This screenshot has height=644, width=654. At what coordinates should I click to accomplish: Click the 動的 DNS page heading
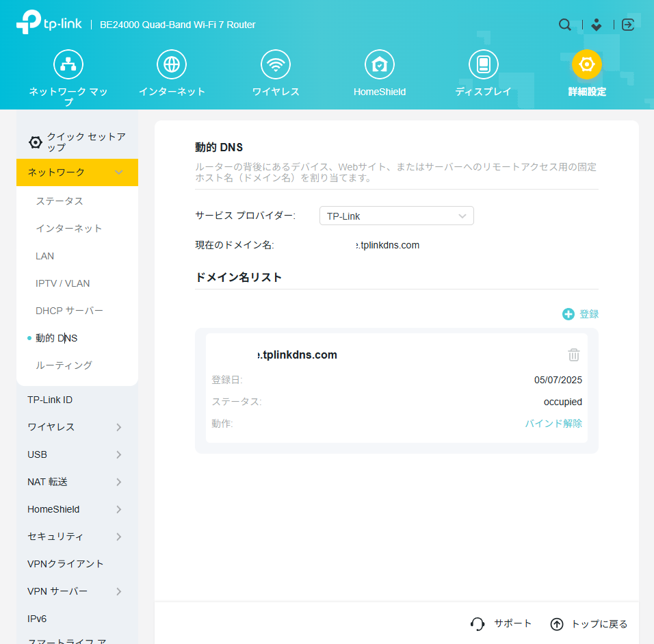tap(219, 147)
